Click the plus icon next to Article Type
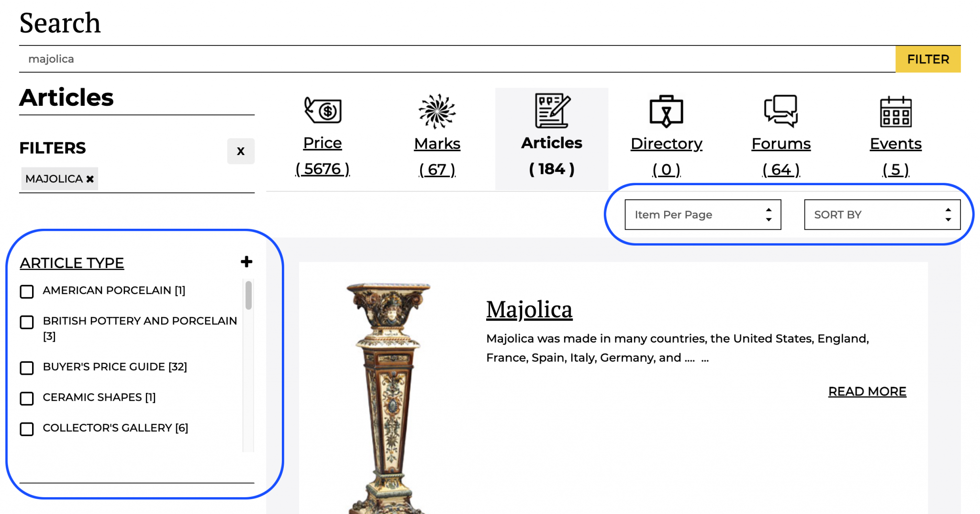 point(246,262)
